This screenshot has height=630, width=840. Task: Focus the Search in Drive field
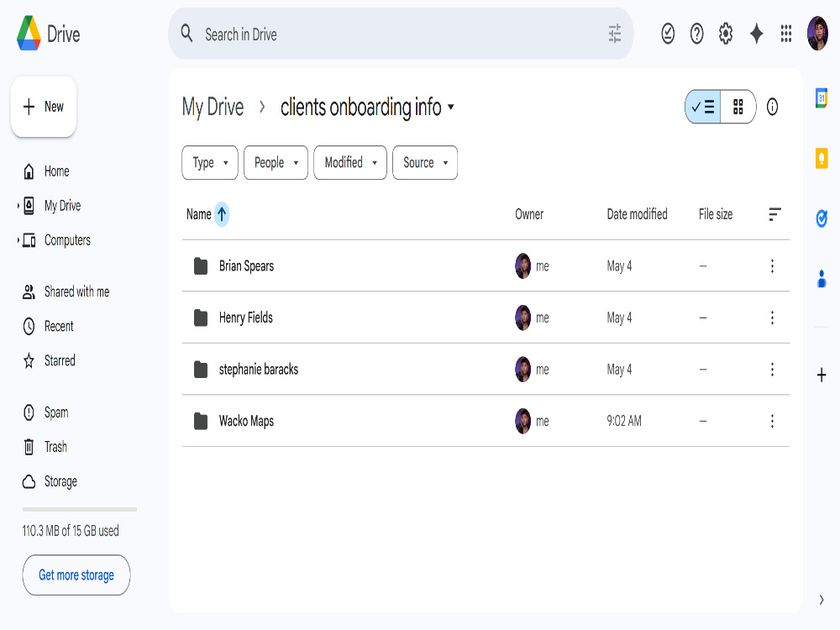pyautogui.click(x=401, y=34)
